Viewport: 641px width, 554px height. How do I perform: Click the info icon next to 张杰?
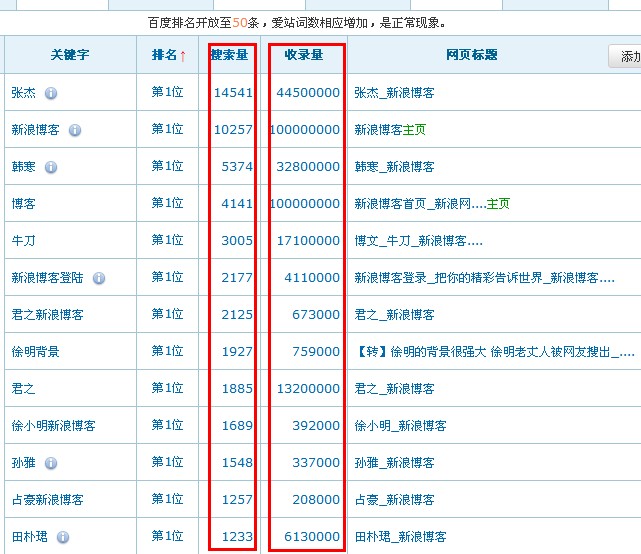coord(51,93)
